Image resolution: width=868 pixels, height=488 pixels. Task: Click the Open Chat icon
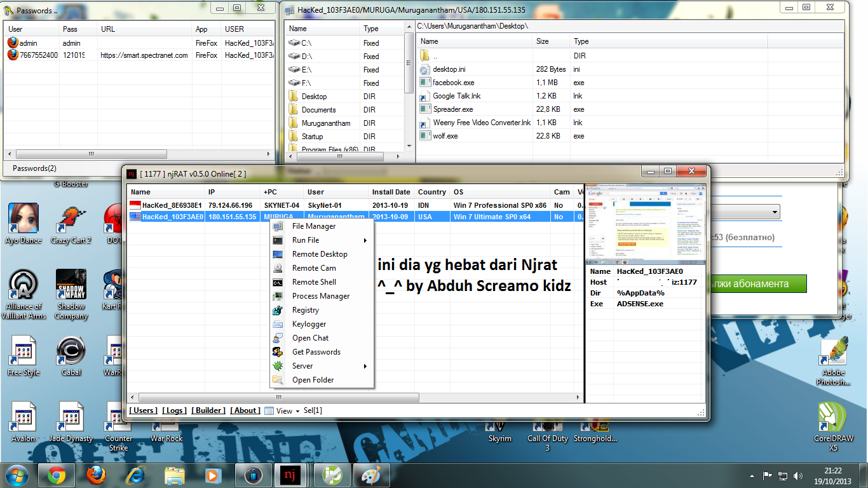pyautogui.click(x=278, y=338)
